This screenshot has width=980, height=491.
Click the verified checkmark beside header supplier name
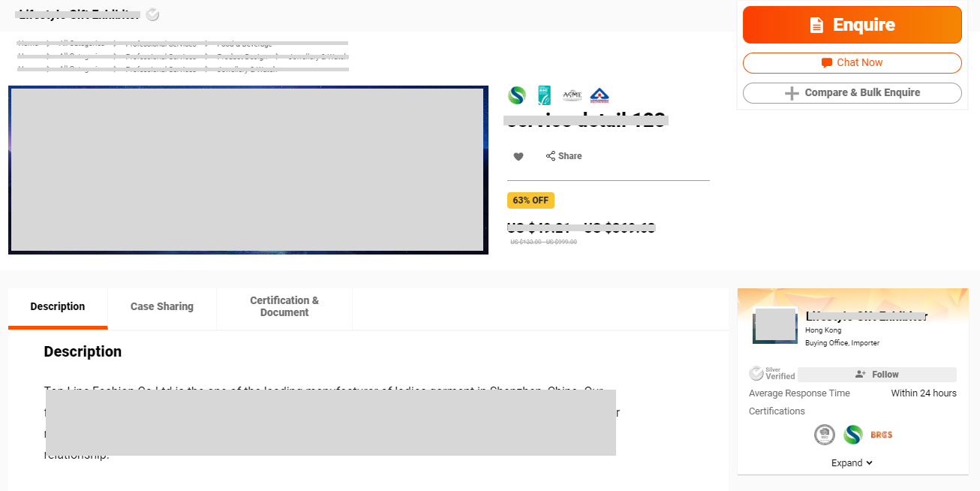point(152,14)
